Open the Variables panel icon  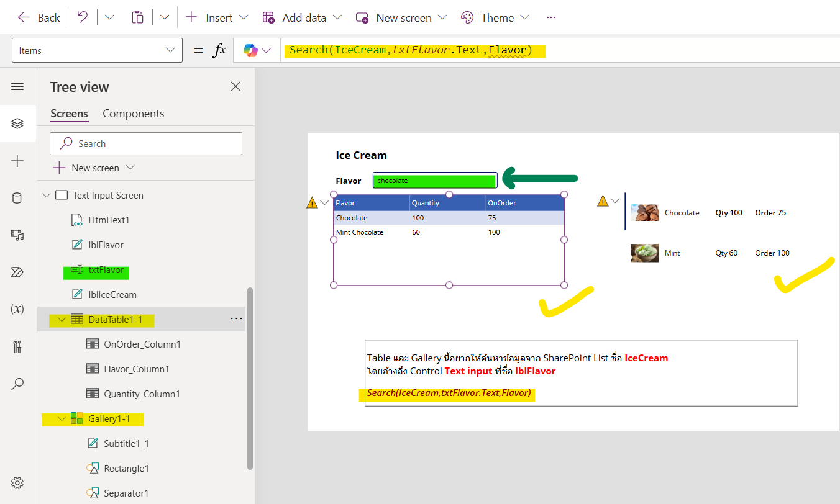17,309
